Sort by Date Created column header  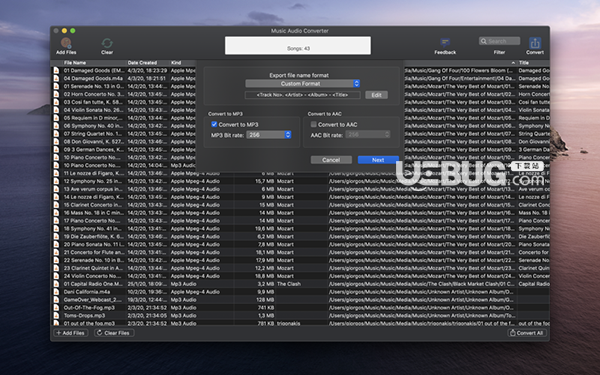tap(142, 63)
